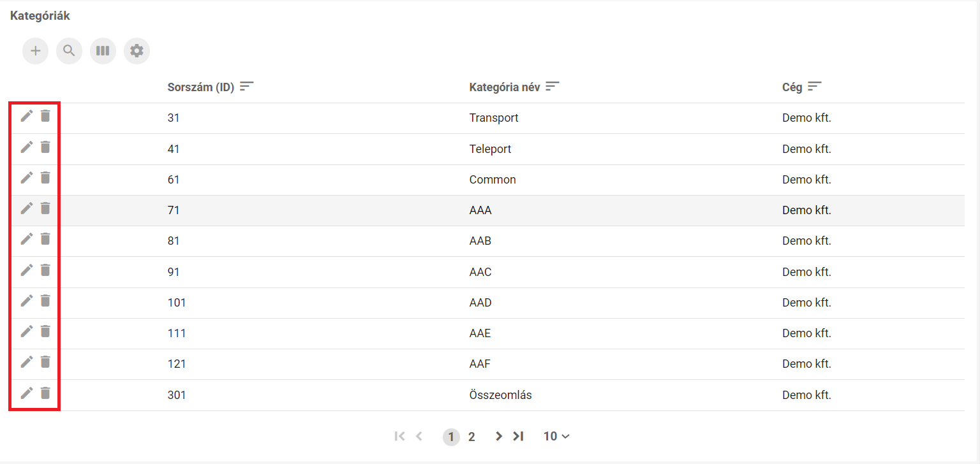Viewport: 980px width, 464px height.
Task: Sort by Kategória név column
Action: tap(553, 87)
